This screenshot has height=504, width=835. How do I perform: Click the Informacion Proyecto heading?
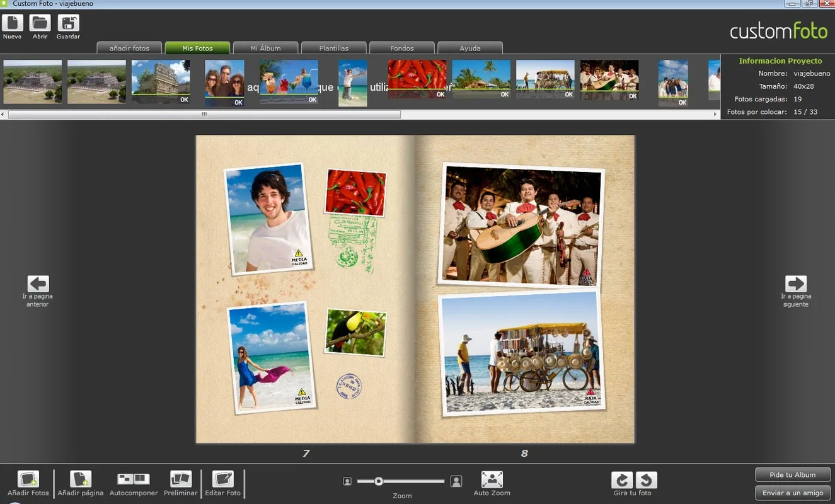pyautogui.click(x=780, y=61)
